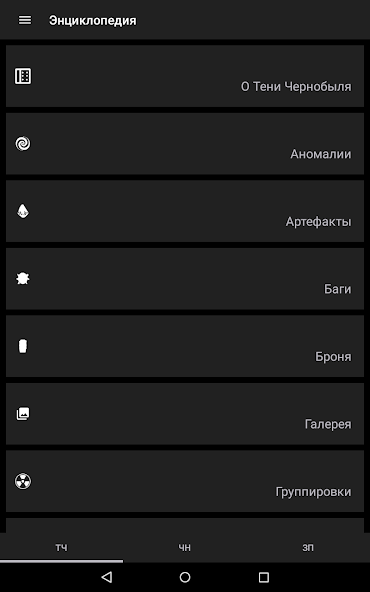Open the Баги list item
Image resolution: width=370 pixels, height=592 pixels.
tap(185, 279)
